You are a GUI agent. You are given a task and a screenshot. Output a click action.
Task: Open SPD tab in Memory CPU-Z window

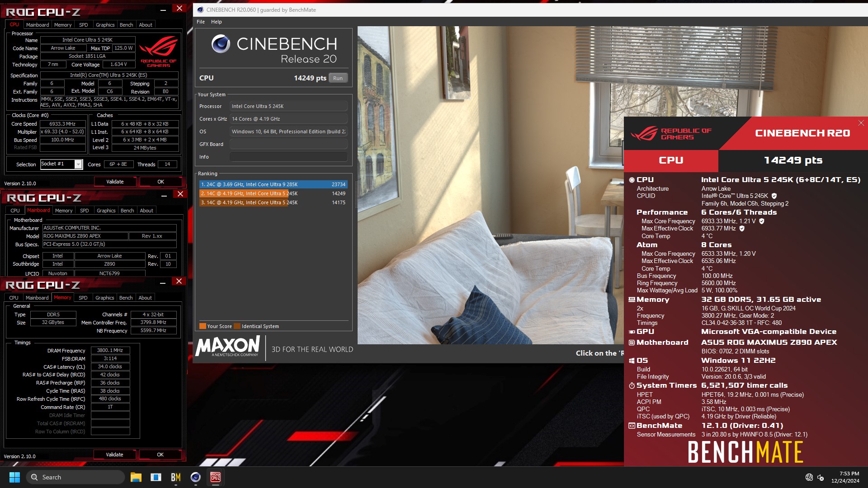click(x=83, y=298)
